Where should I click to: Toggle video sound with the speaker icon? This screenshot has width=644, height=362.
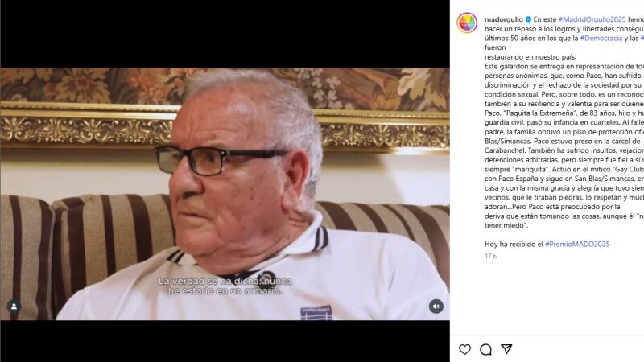pyautogui.click(x=436, y=306)
